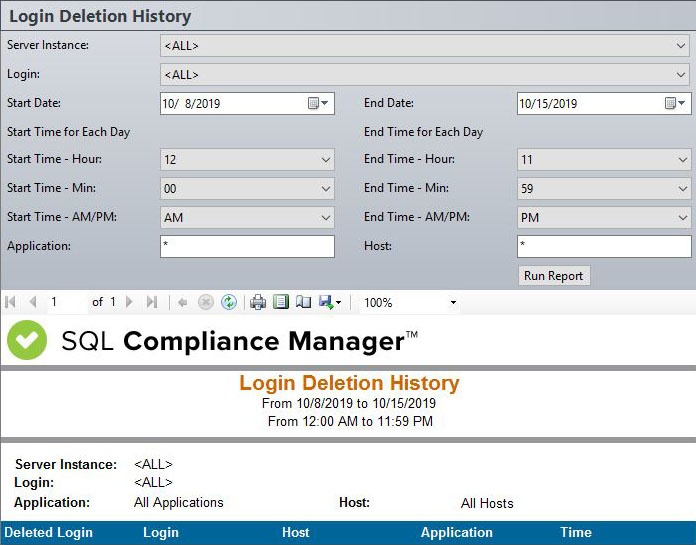Expand the Login dropdown list
Screen dimensions: 696x545
pyautogui.click(x=681, y=75)
